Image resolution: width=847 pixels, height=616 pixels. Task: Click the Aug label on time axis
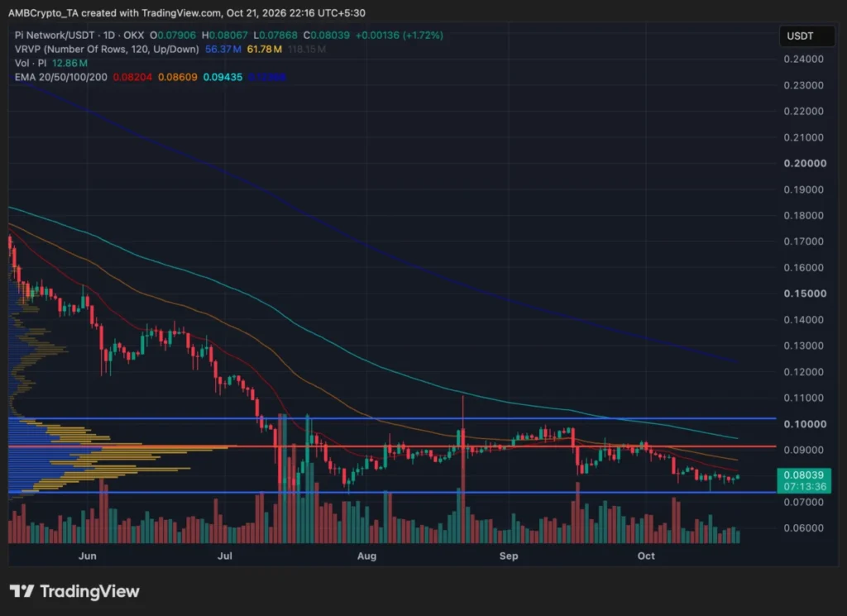pos(366,556)
